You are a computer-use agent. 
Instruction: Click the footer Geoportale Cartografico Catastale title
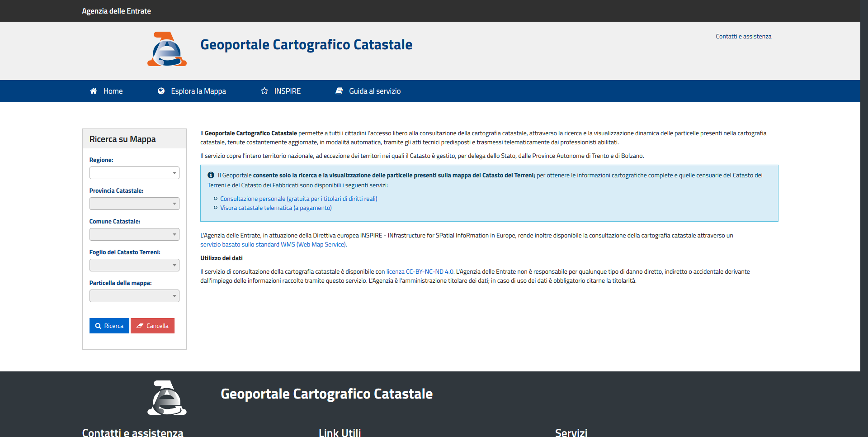326,394
